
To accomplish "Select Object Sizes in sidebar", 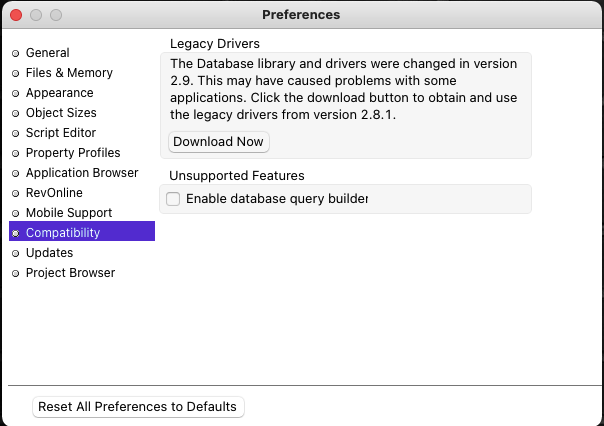I will click(x=61, y=113).
